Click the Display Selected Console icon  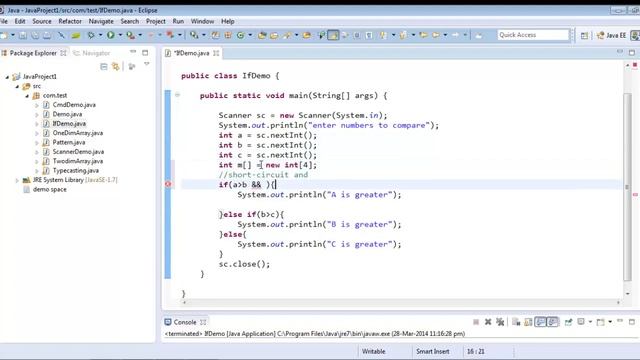click(581, 322)
